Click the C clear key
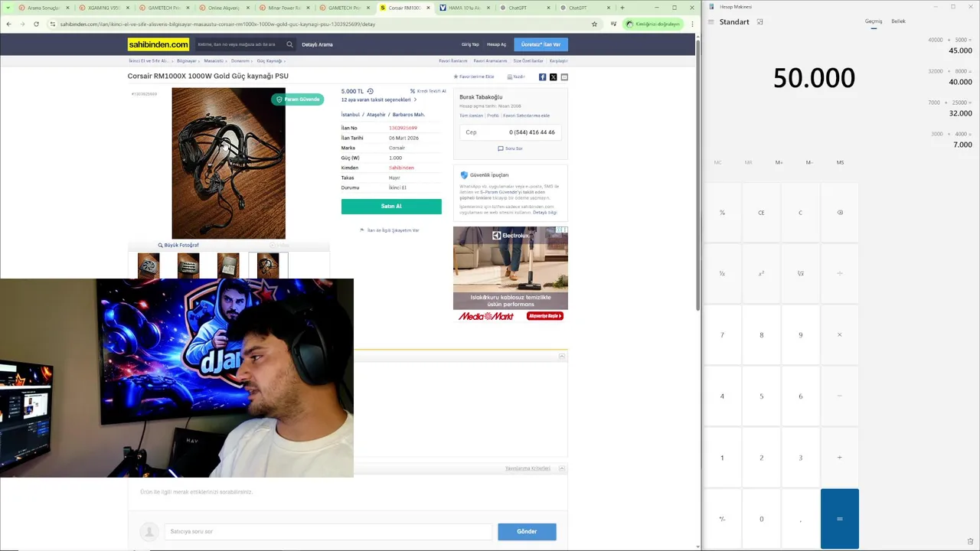This screenshot has width=980, height=551. click(x=800, y=213)
